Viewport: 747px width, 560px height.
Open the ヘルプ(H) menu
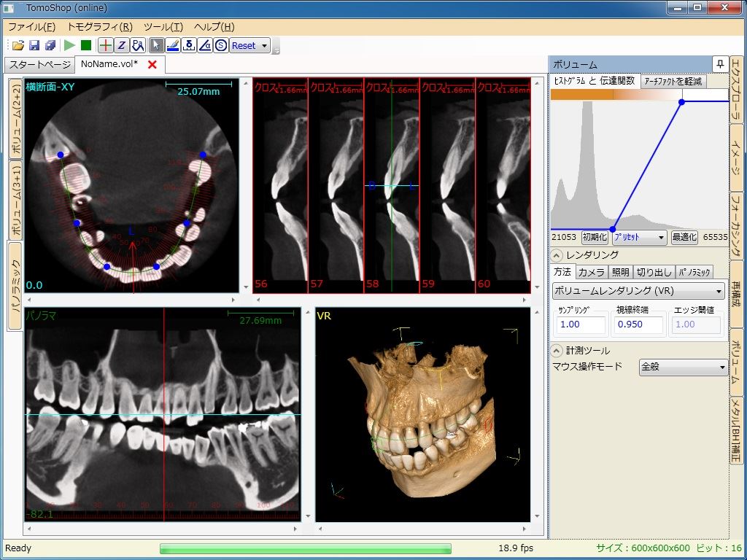click(214, 27)
